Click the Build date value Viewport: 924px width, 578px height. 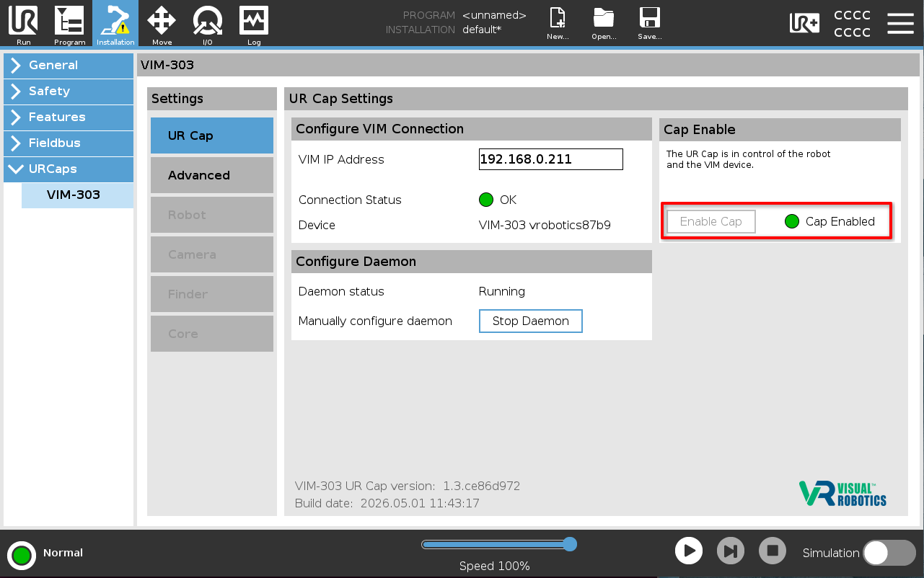(x=420, y=503)
